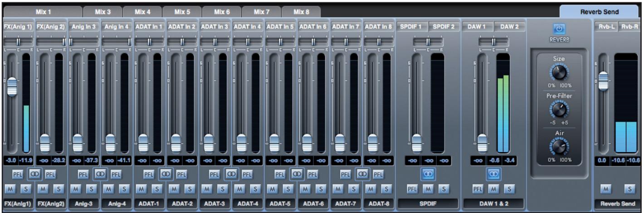Screen dimensions: 644x213
Task: Click the ADAT In 6 pan slider
Action: point(312,42)
